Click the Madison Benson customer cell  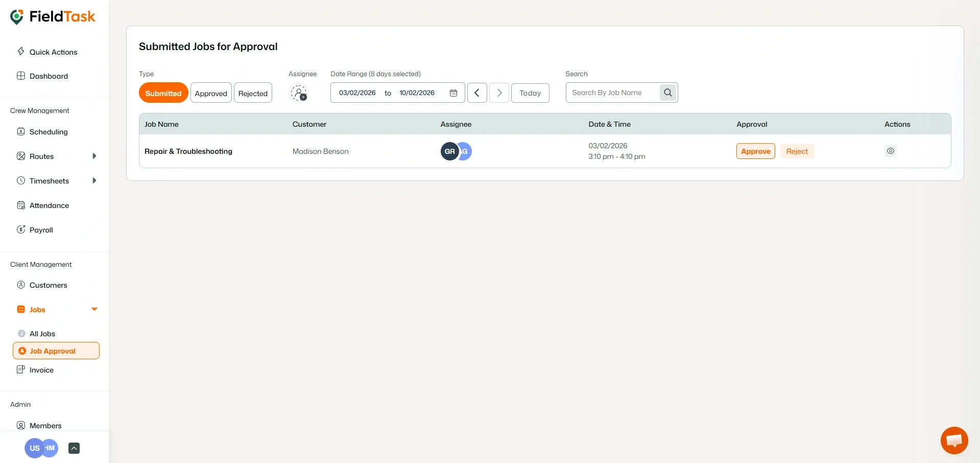[321, 151]
